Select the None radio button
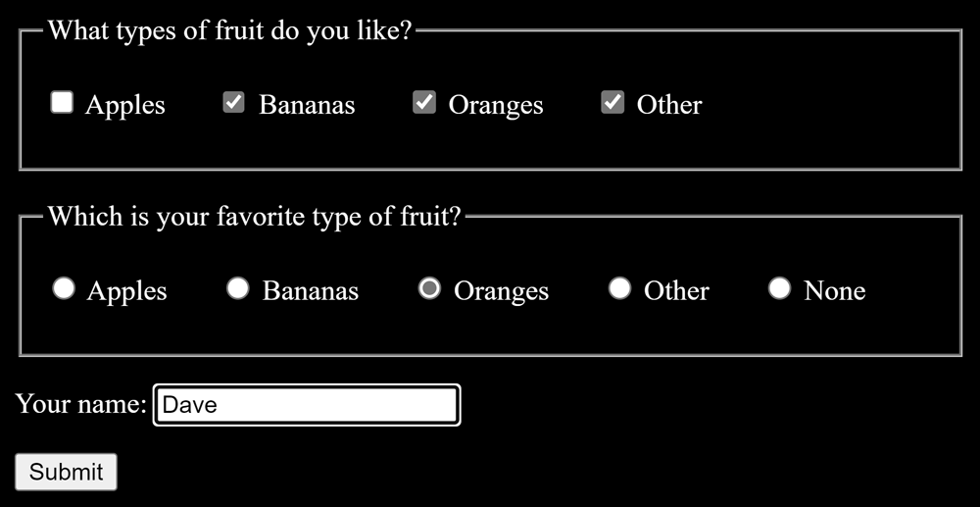 (x=779, y=288)
